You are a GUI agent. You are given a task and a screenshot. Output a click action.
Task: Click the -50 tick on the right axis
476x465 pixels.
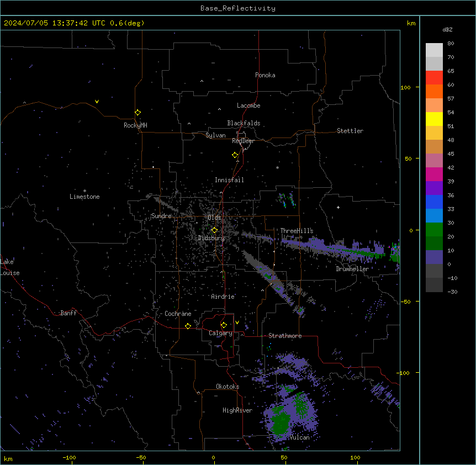[405, 302]
